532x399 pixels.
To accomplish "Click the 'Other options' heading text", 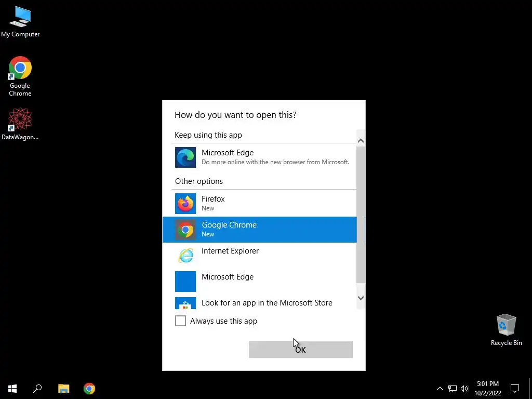I will tap(199, 181).
